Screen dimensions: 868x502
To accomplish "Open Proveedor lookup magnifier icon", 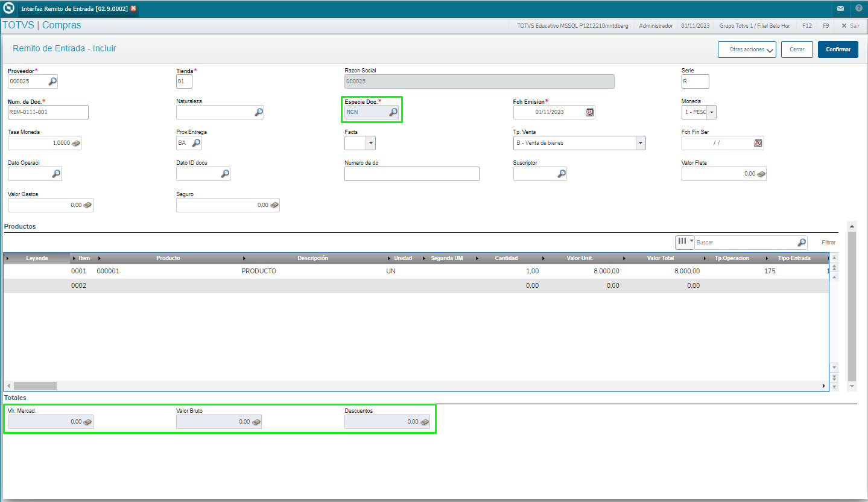I will point(52,81).
